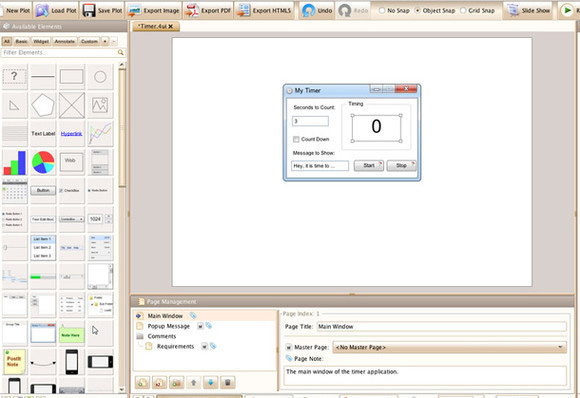Open the Master Page dropdown
Viewport: 580px width, 398px height.
point(449,347)
